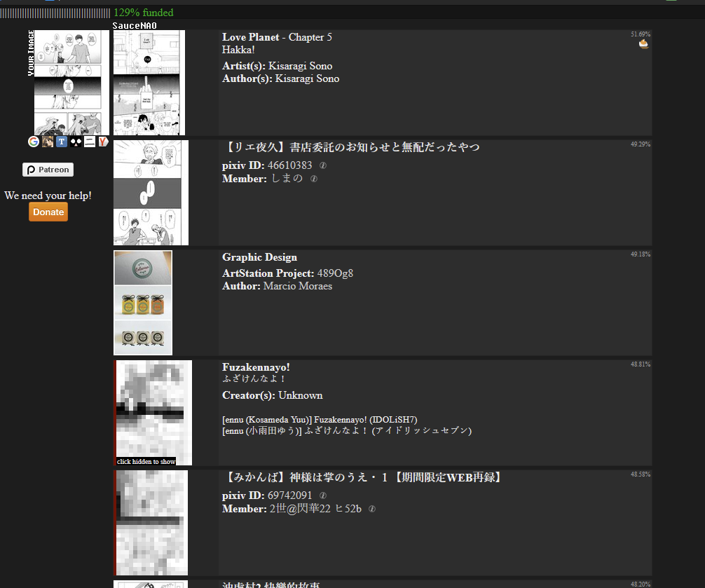705x588 pixels.
Task: Select 'We need your help!' text
Action: coord(48,196)
